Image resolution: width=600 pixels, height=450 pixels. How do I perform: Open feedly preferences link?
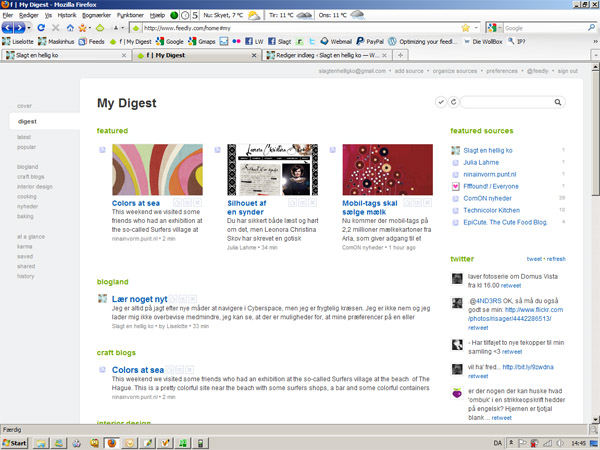[x=502, y=71]
